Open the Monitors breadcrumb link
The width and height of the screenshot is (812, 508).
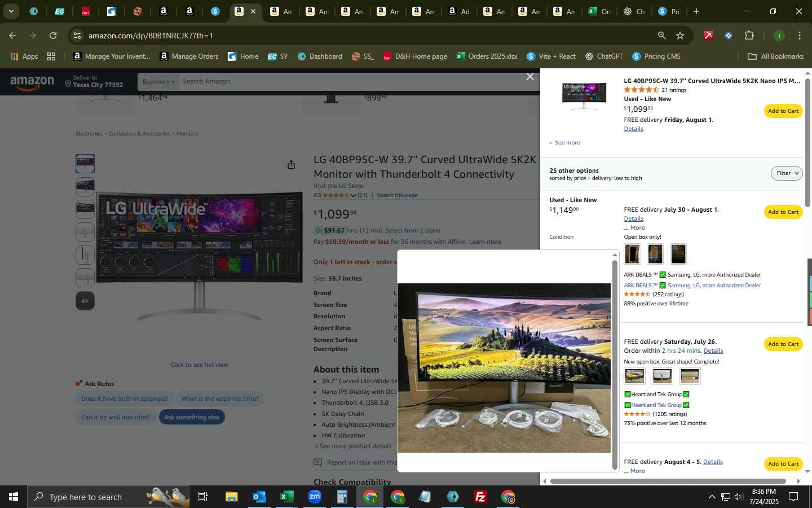(x=187, y=134)
